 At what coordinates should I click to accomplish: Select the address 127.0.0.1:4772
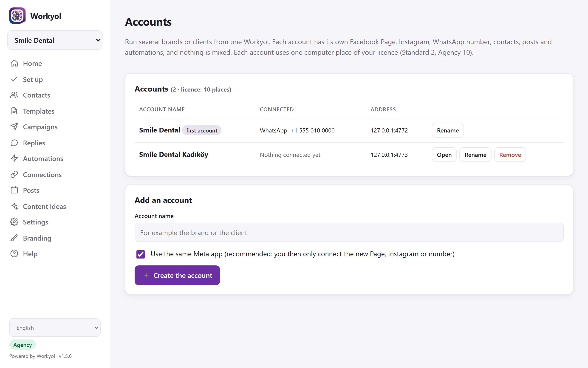(389, 130)
